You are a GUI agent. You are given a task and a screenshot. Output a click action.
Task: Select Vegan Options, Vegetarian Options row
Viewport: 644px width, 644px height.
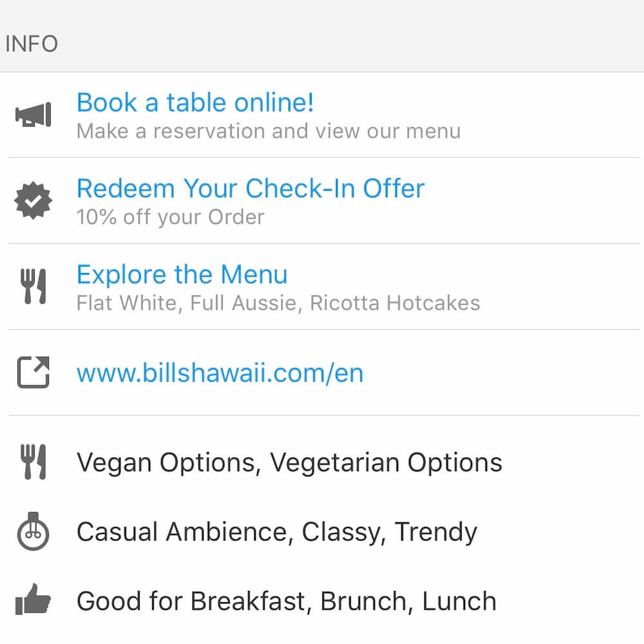[x=322, y=462]
